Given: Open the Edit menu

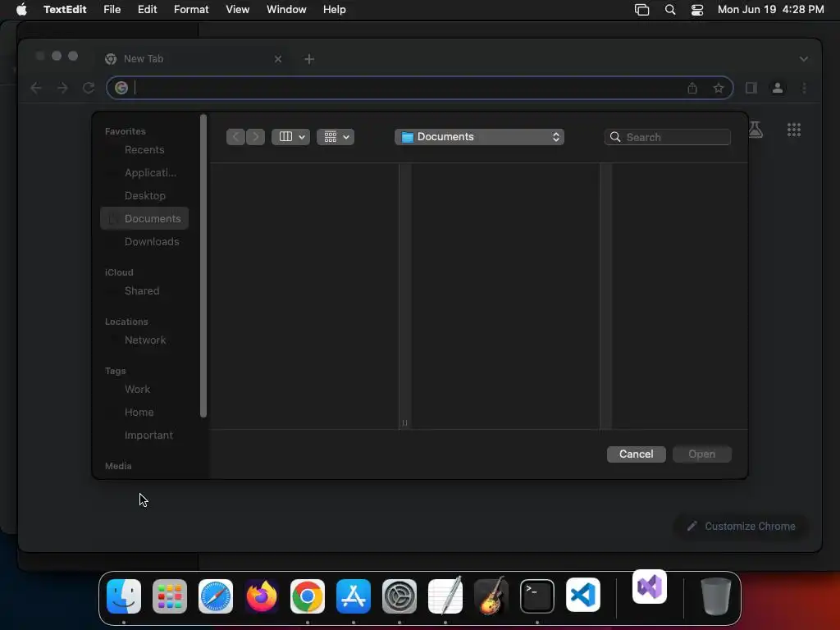Looking at the screenshot, I should 148,10.
